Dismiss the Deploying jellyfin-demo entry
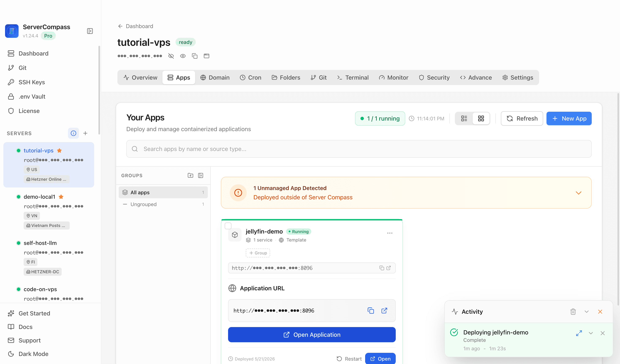This screenshot has width=620, height=364. 602,333
